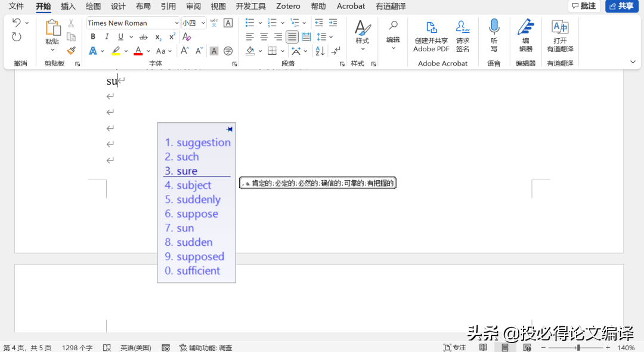Expand the font size dropdown
The image size is (644, 352).
pyautogui.click(x=203, y=23)
